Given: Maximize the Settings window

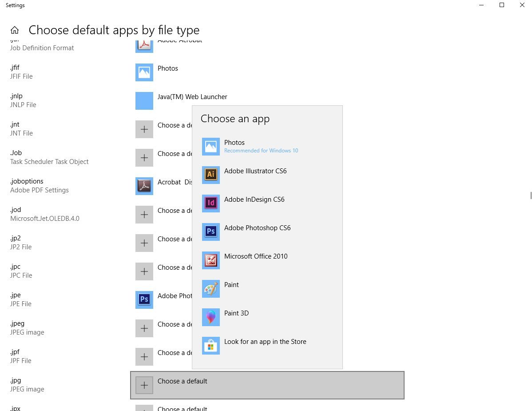Looking at the screenshot, I should click(502, 5).
